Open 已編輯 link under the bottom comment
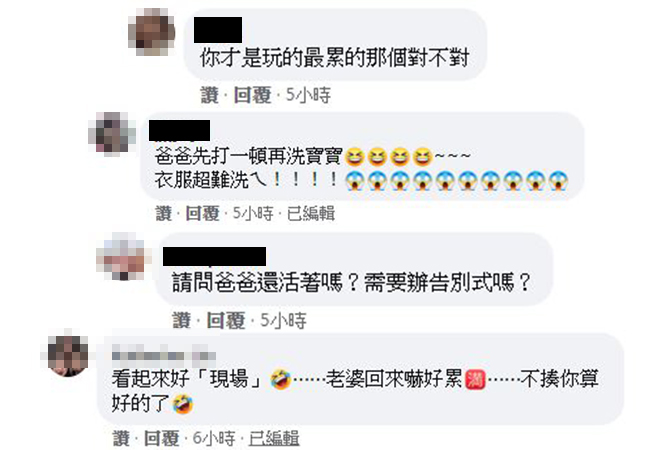This screenshot has height=450, width=650. [x=274, y=438]
